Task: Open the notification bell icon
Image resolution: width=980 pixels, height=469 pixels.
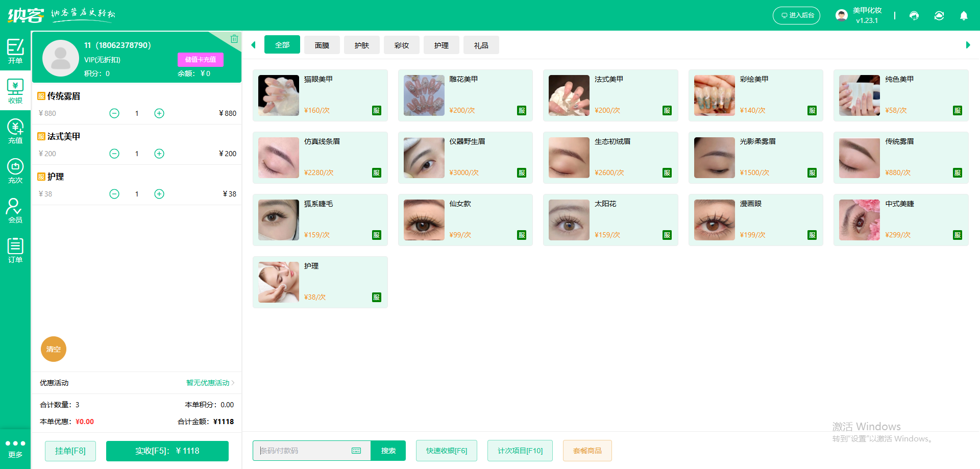Action: tap(964, 16)
